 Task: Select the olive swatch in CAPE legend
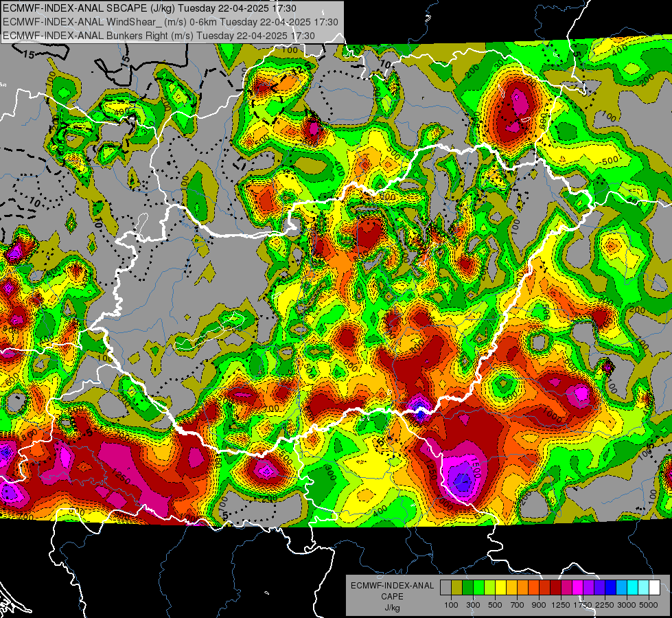tap(457, 588)
